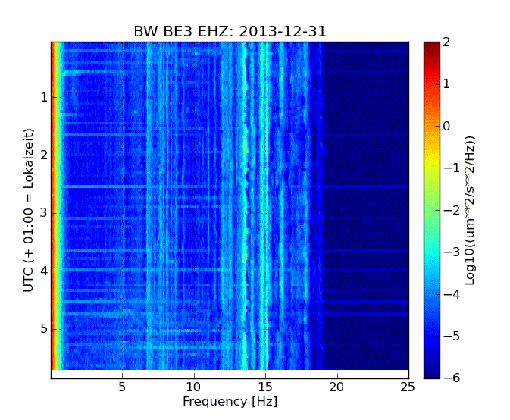
Task: Click y-axis tick label 3
Action: (x=44, y=213)
